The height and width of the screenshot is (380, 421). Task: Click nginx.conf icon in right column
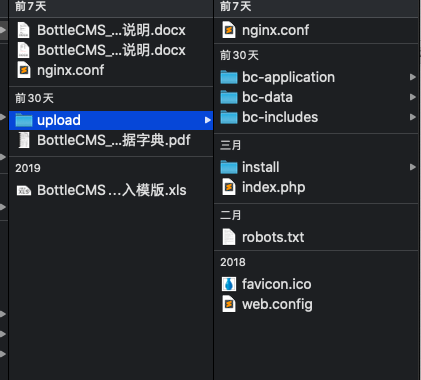click(229, 30)
